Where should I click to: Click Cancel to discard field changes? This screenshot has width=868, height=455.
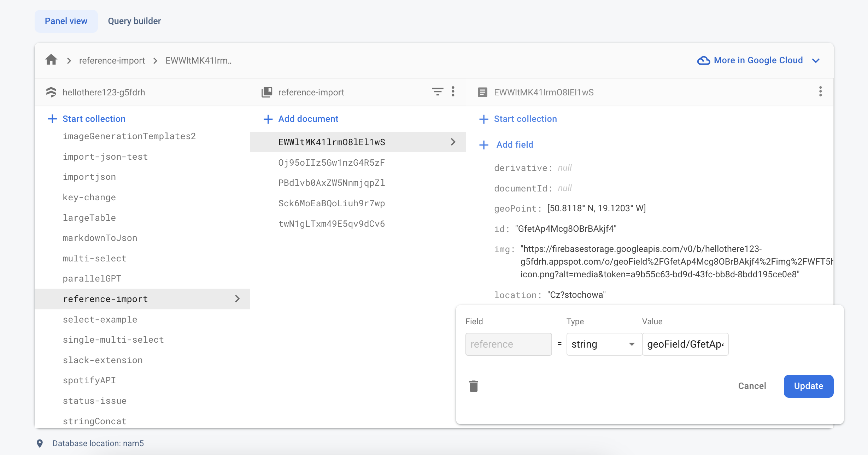click(x=752, y=386)
